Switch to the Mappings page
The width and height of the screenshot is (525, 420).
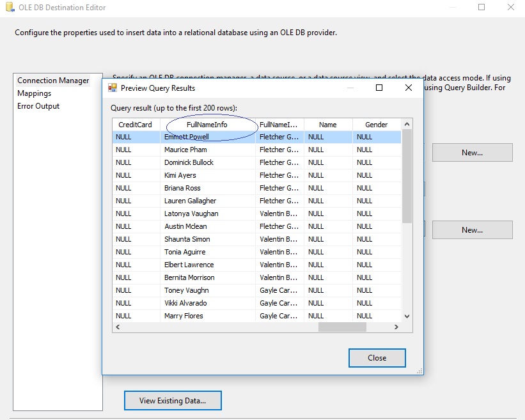(34, 93)
